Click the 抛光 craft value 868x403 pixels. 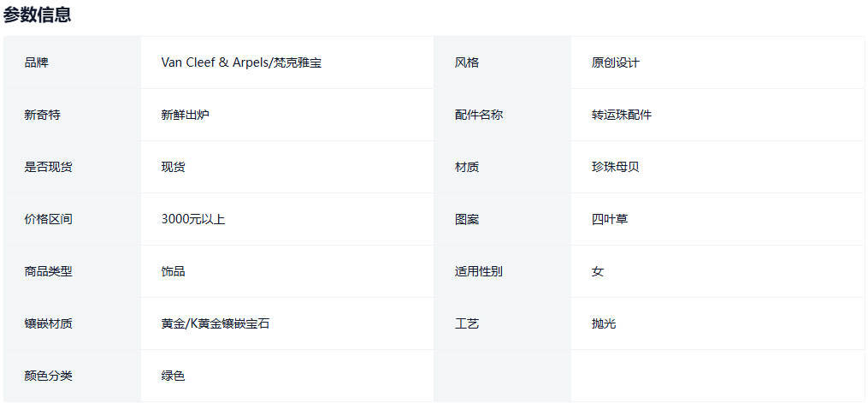[x=603, y=323]
